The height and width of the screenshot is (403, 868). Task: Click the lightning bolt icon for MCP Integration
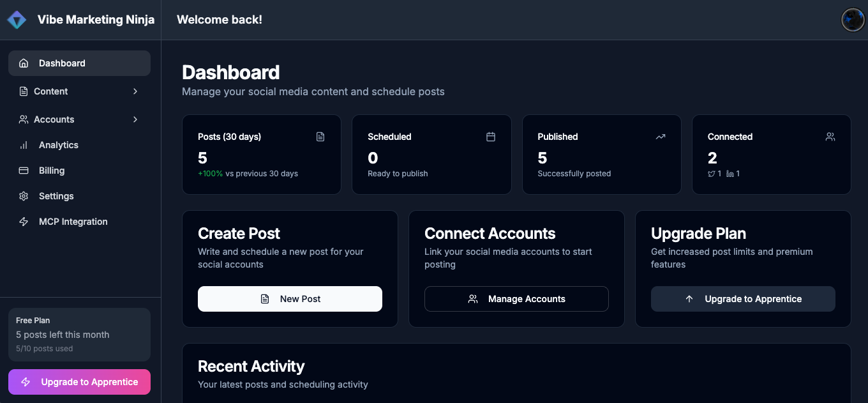24,222
